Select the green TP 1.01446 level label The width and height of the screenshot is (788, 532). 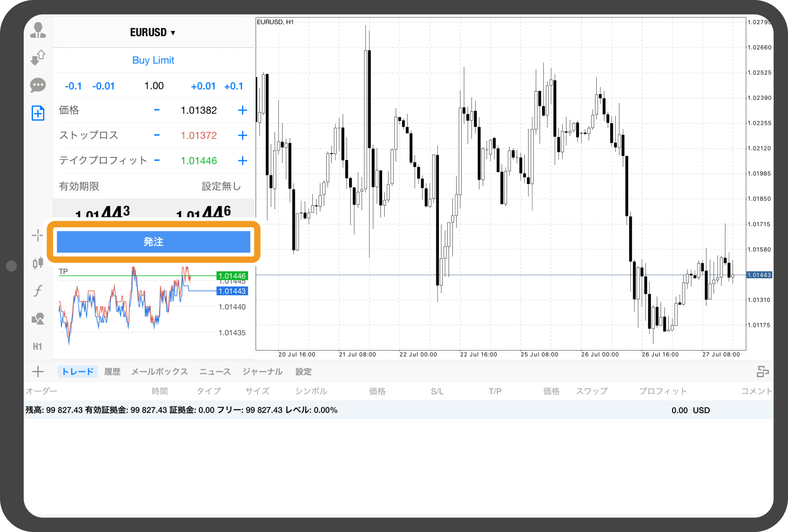pos(232,276)
